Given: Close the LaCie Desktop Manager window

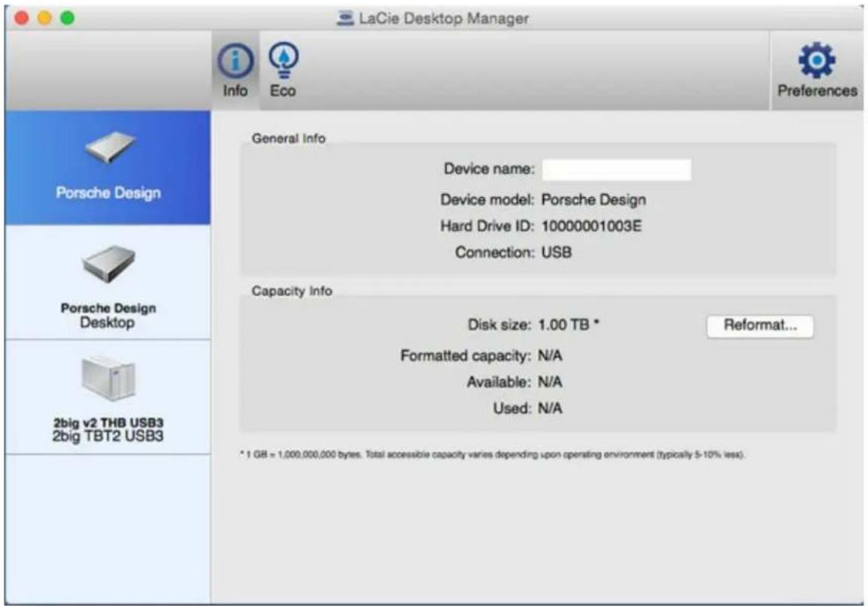Looking at the screenshot, I should [22, 18].
